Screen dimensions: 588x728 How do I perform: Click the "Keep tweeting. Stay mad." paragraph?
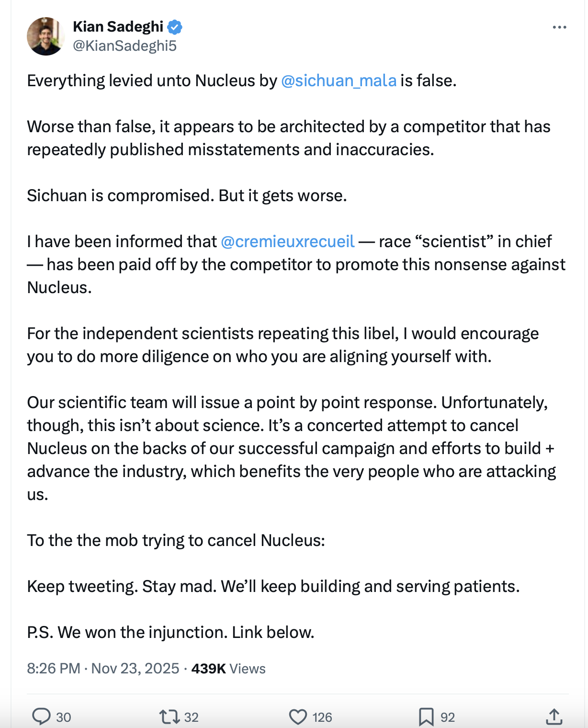(273, 586)
